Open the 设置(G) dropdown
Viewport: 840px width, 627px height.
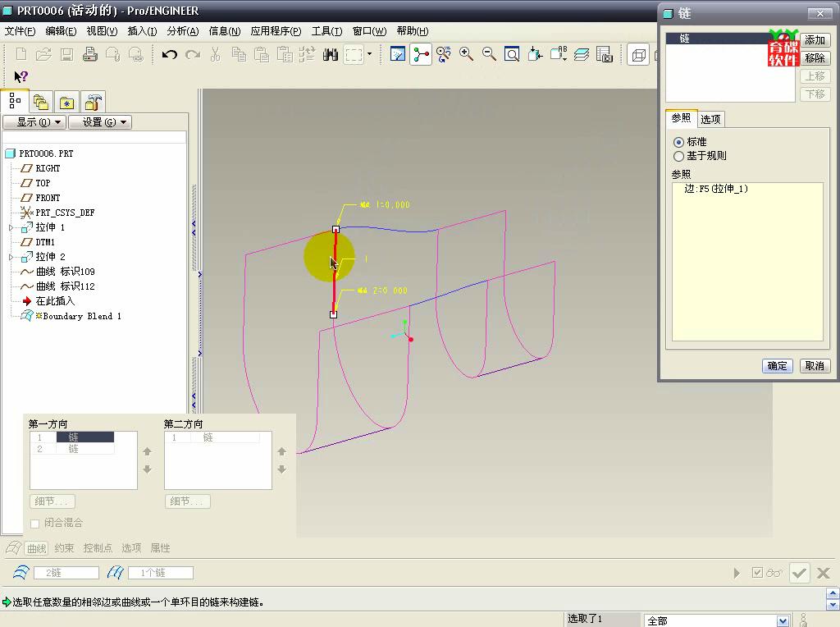click(x=99, y=122)
